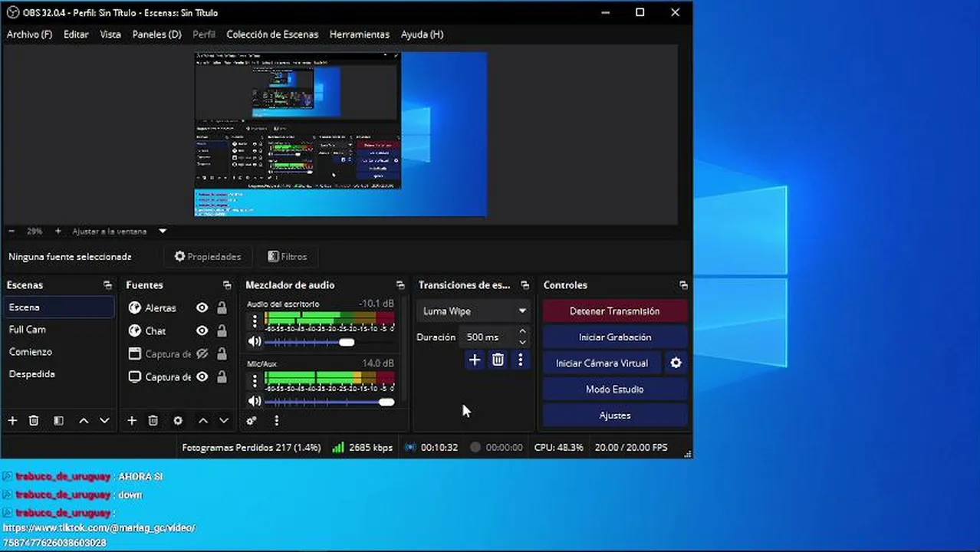Click the Mic/Aux volume slider
The height and width of the screenshot is (552, 980).
(x=329, y=402)
